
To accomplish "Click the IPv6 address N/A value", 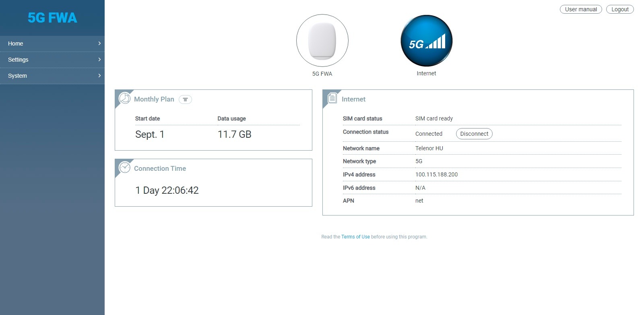I will coord(420,188).
